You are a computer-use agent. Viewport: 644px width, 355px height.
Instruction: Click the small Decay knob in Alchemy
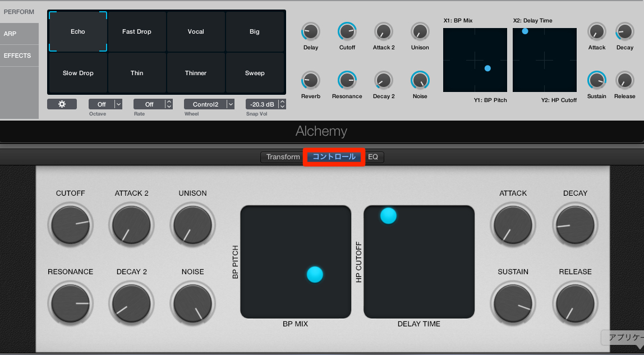pyautogui.click(x=625, y=31)
